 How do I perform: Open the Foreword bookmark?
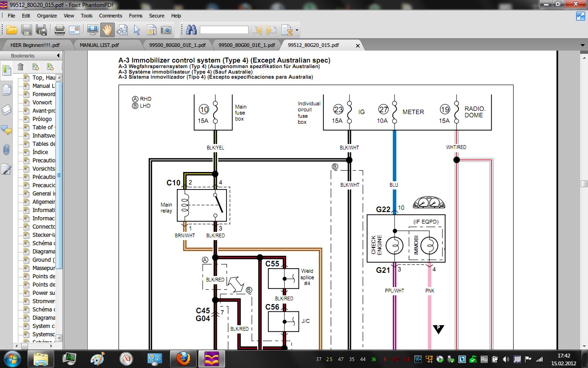pyautogui.click(x=44, y=94)
